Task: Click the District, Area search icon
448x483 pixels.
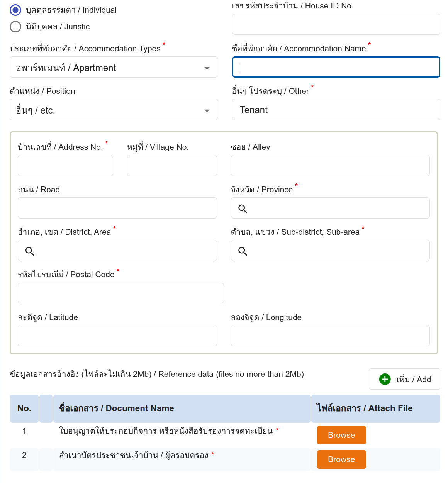Action: coord(30,251)
